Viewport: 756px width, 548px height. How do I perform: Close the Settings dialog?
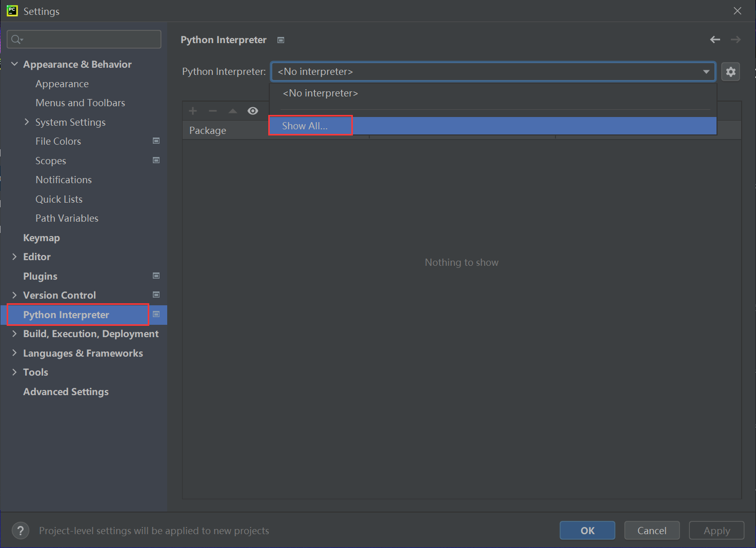point(738,11)
